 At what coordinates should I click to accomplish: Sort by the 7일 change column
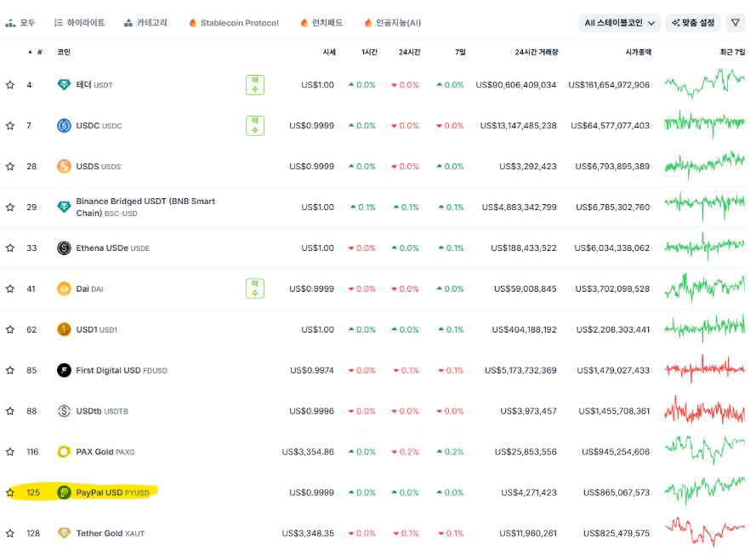coord(460,52)
